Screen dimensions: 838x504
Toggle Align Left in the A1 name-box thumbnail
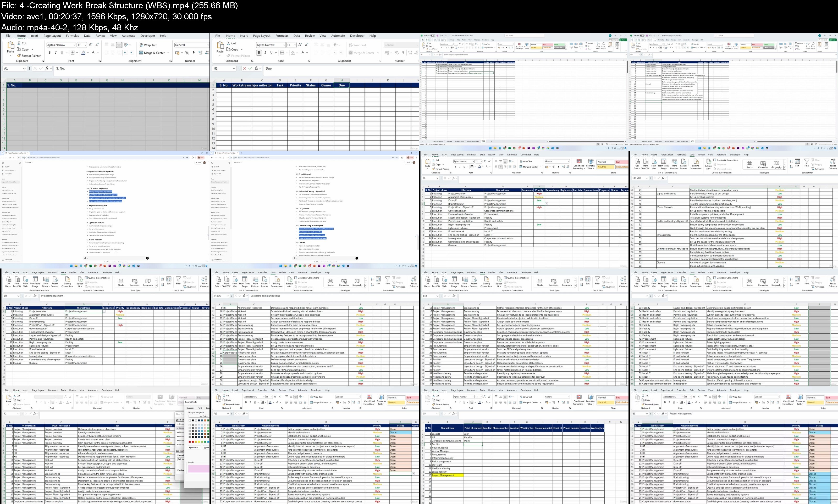pos(106,53)
